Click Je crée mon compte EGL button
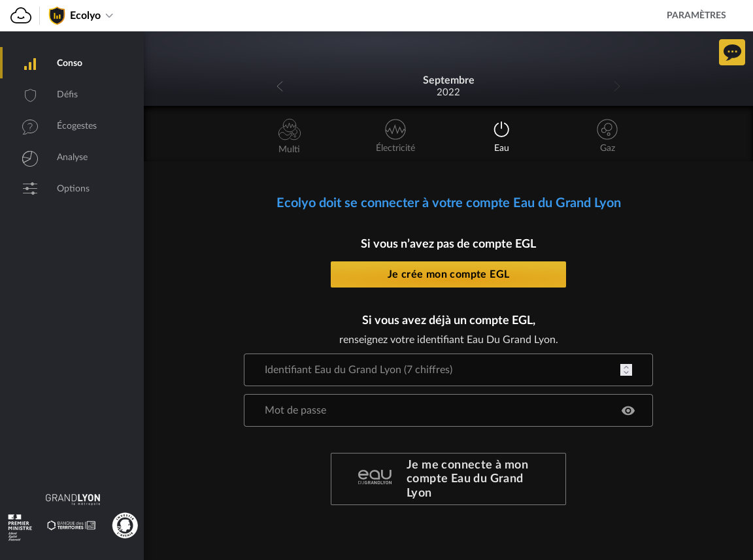Viewport: 753px width, 560px height. tap(448, 274)
